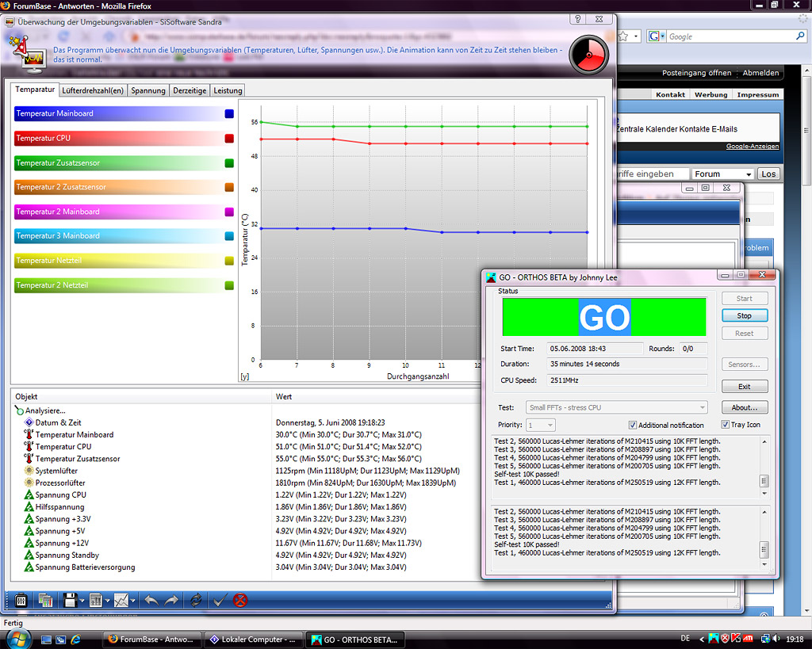This screenshot has width=812, height=649.
Task: Click the back arrow in Sandra toolbar
Action: pos(151,601)
